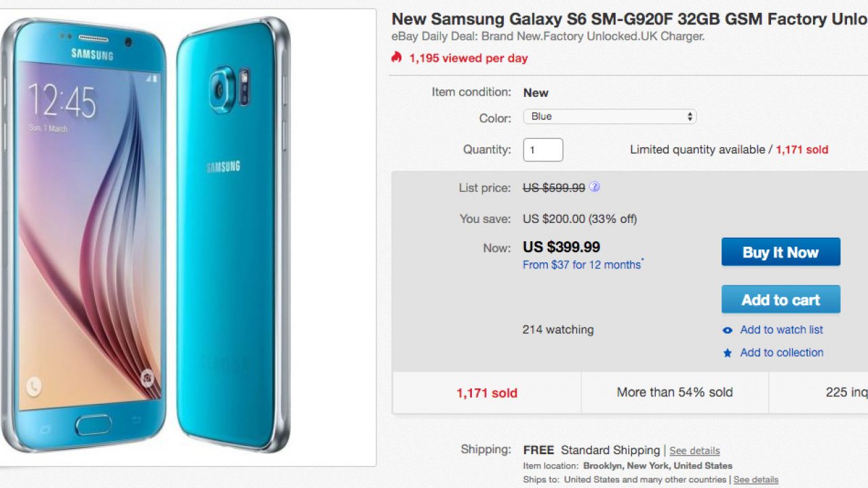Screen dimensions: 868x488
Task: Click the Quantity input field
Action: [542, 150]
